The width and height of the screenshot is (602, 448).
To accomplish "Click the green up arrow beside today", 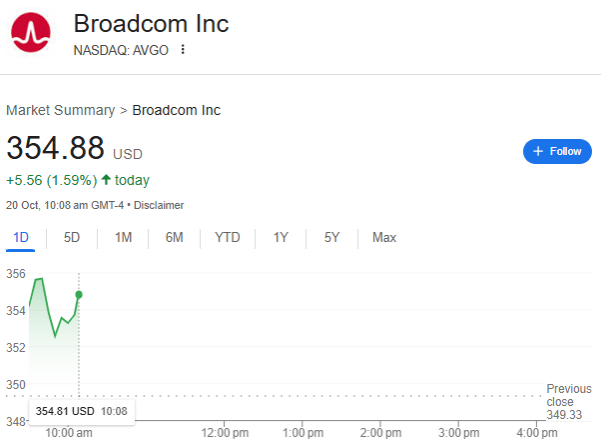I will coord(106,181).
